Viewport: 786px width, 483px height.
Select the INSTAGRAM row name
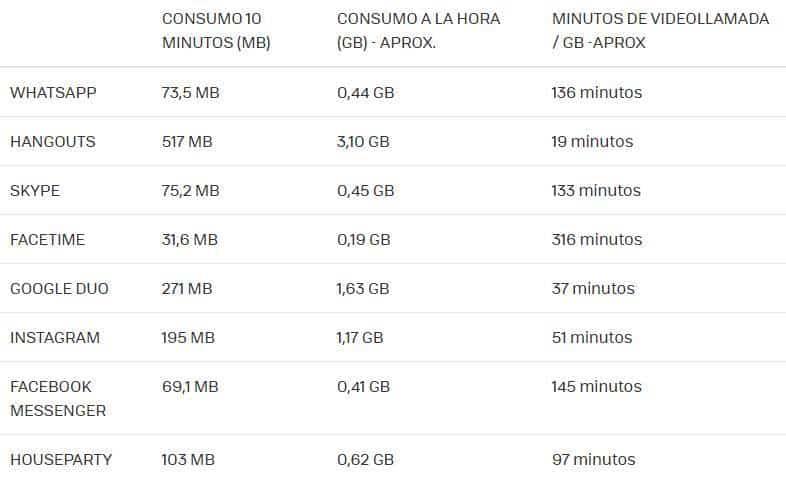click(55, 337)
